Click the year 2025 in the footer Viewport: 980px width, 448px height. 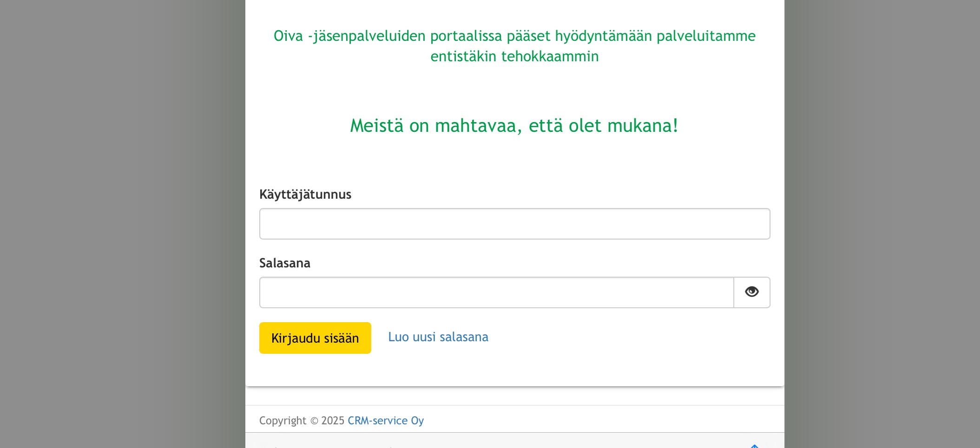point(333,421)
